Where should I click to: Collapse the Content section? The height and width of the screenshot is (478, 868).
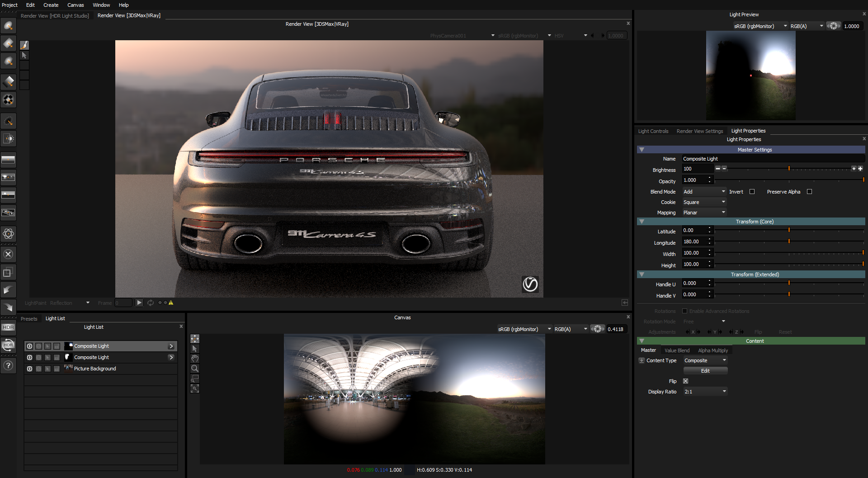(x=642, y=341)
